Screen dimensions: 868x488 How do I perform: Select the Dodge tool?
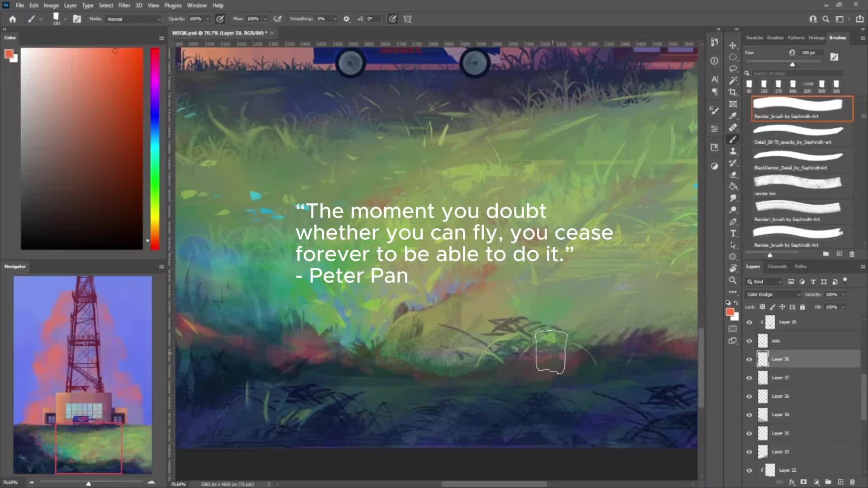tap(733, 210)
